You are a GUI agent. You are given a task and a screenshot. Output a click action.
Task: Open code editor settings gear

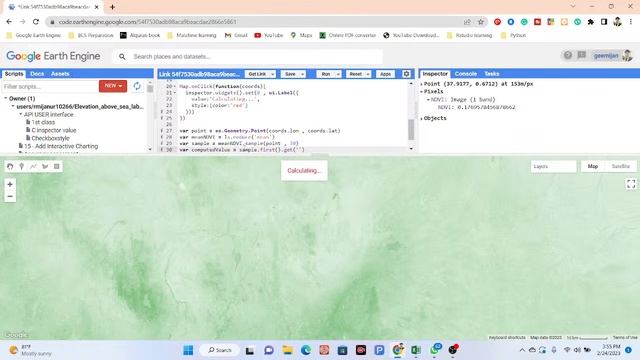point(406,74)
